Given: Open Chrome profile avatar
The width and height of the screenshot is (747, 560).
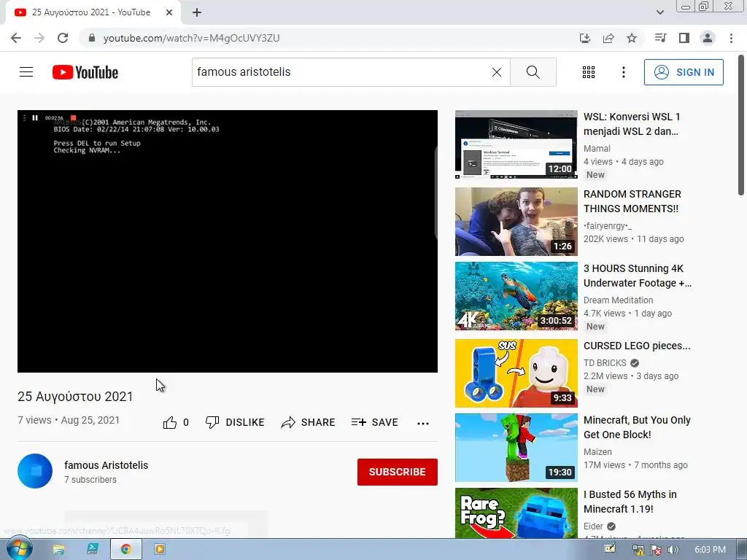Looking at the screenshot, I should tap(708, 38).
